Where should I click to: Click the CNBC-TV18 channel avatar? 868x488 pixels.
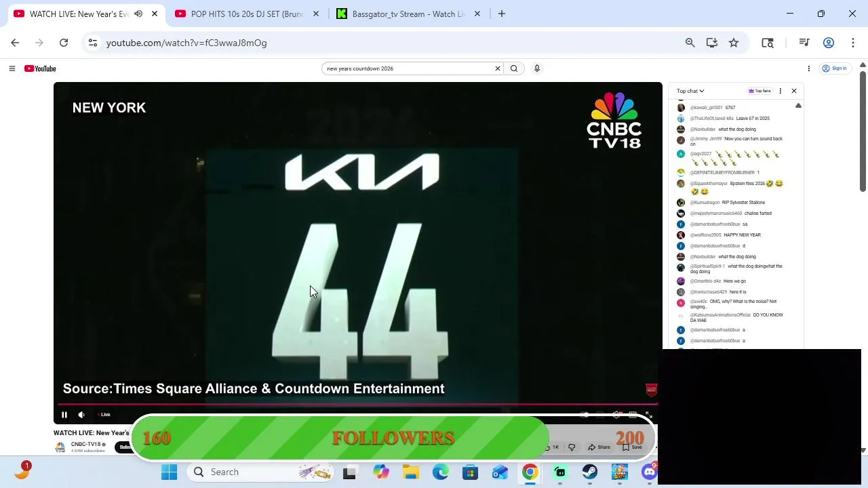pos(60,447)
